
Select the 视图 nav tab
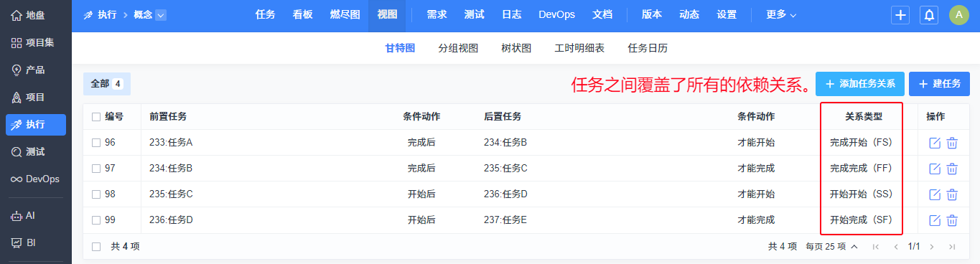coord(387,15)
